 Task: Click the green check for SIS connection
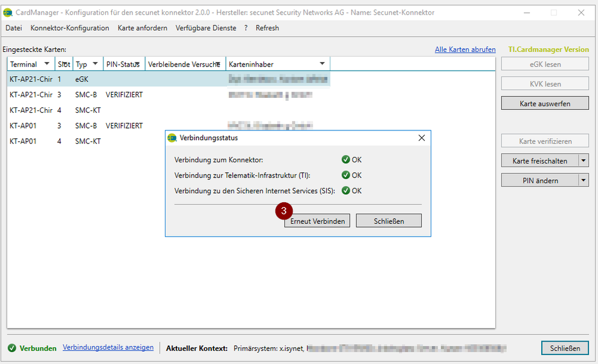pyautogui.click(x=346, y=191)
